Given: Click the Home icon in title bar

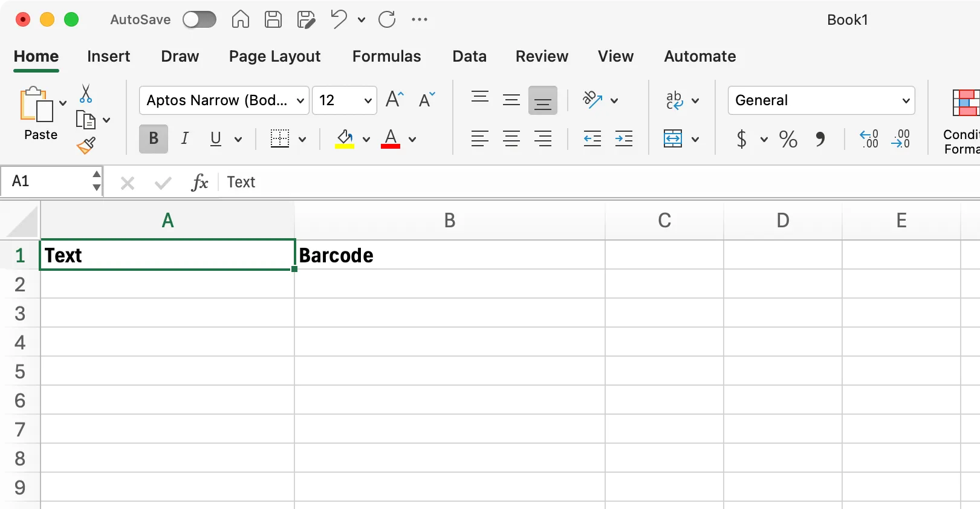Looking at the screenshot, I should pos(240,19).
